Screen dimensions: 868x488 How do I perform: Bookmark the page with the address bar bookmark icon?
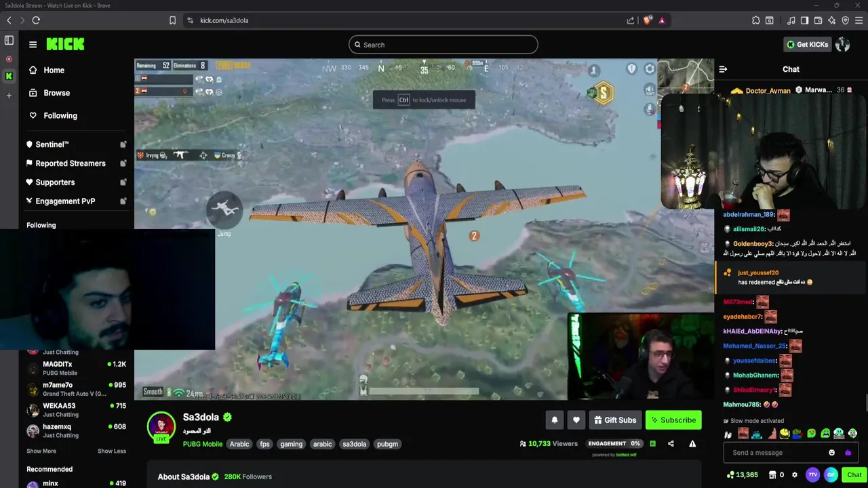pyautogui.click(x=173, y=20)
